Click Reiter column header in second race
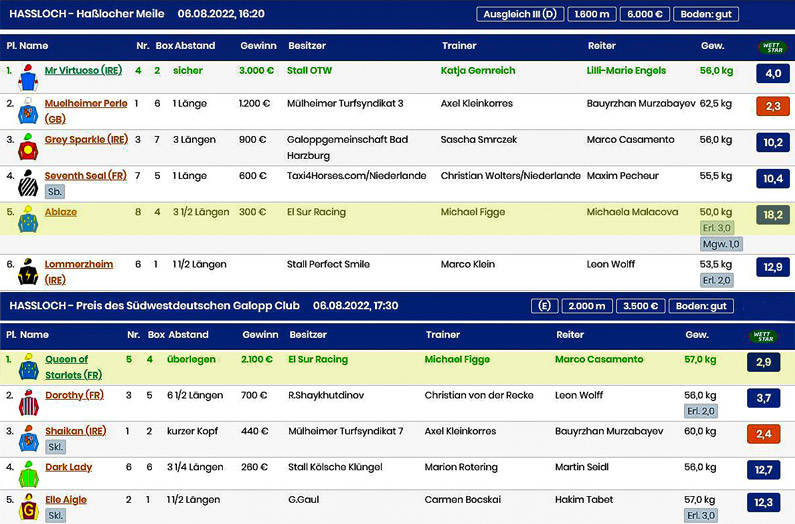795x524 pixels. 570,335
